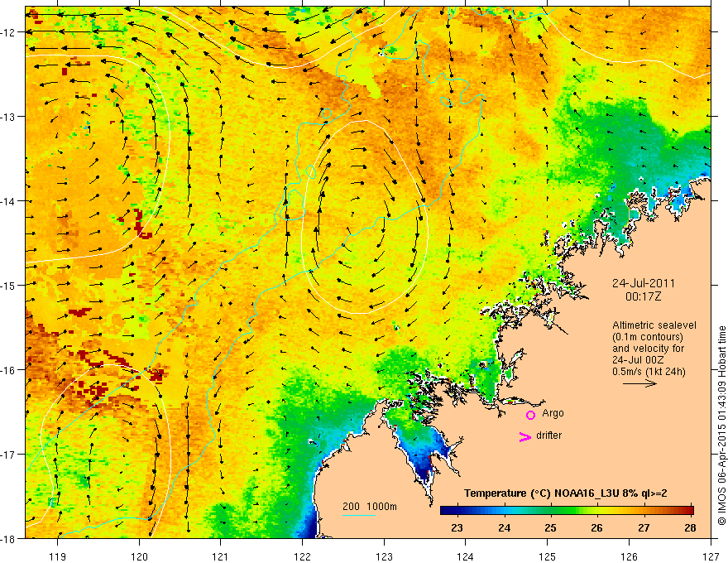Click the color bar value 26

point(597,528)
